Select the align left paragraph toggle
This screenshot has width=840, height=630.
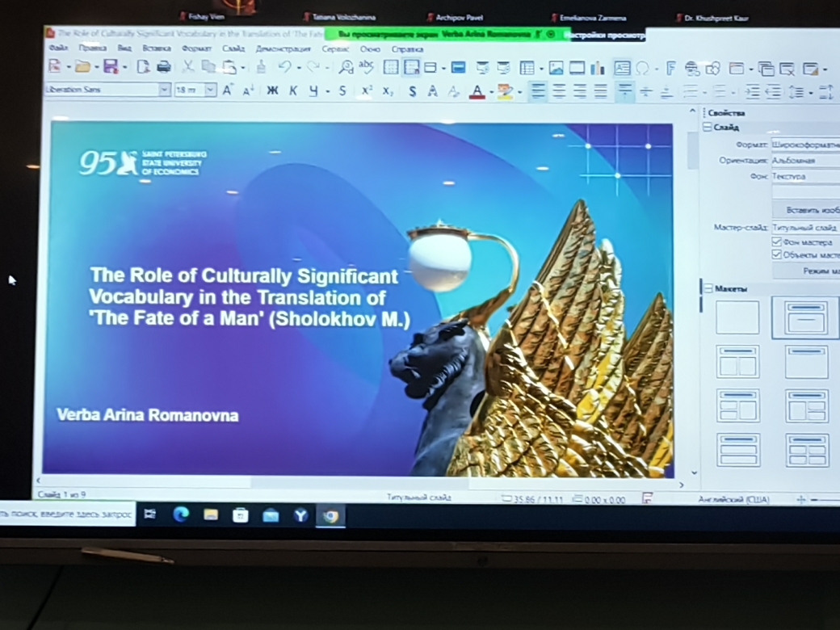click(539, 91)
